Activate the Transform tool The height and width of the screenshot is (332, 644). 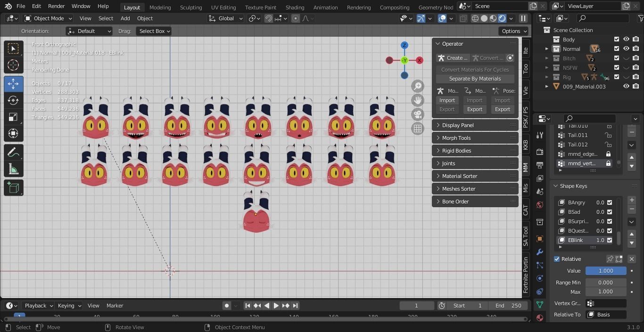pos(14,133)
